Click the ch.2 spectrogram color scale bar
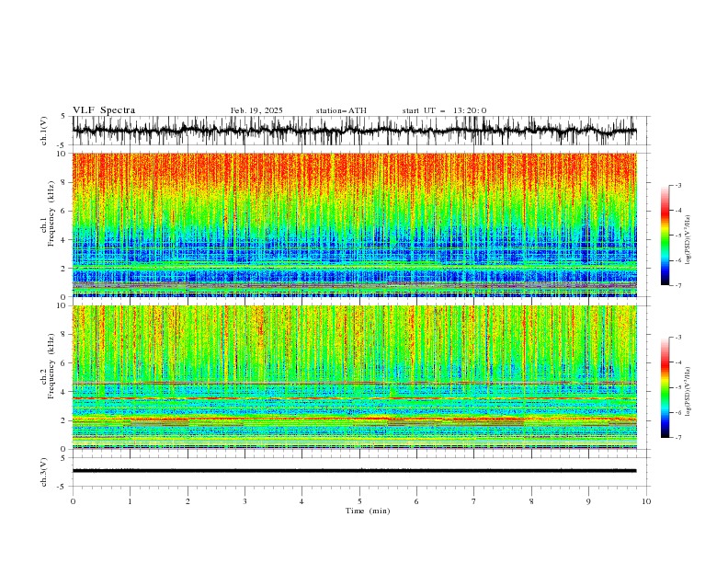The image size is (728, 563). pyautogui.click(x=665, y=387)
